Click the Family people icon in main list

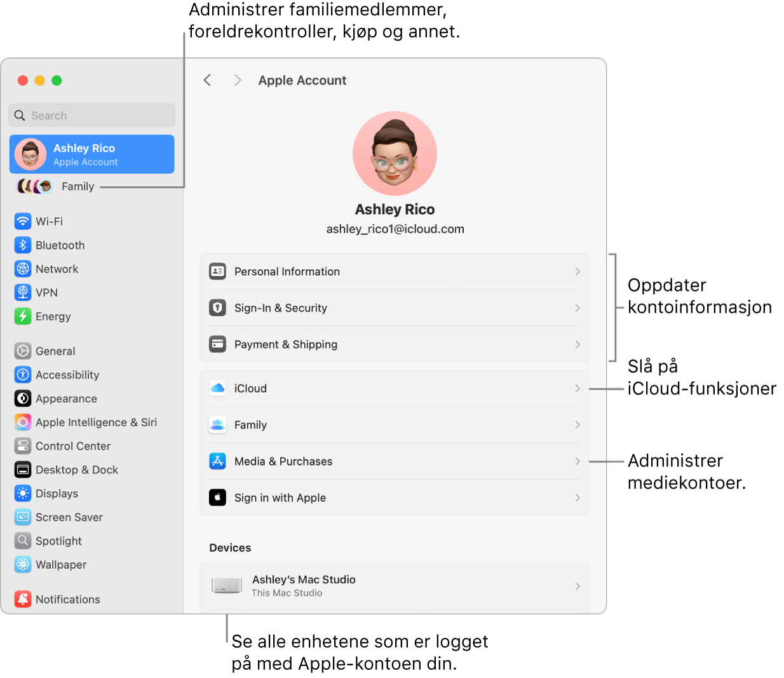point(217,424)
